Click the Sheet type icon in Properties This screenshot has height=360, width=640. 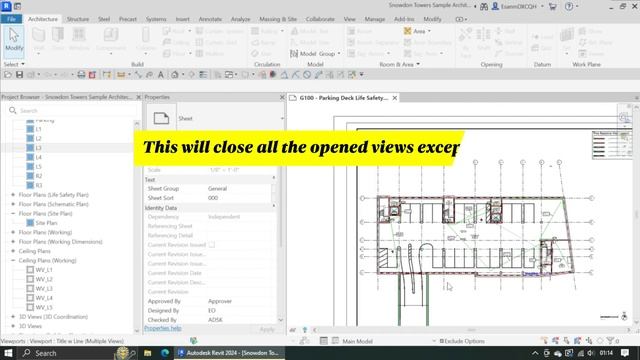click(x=161, y=118)
